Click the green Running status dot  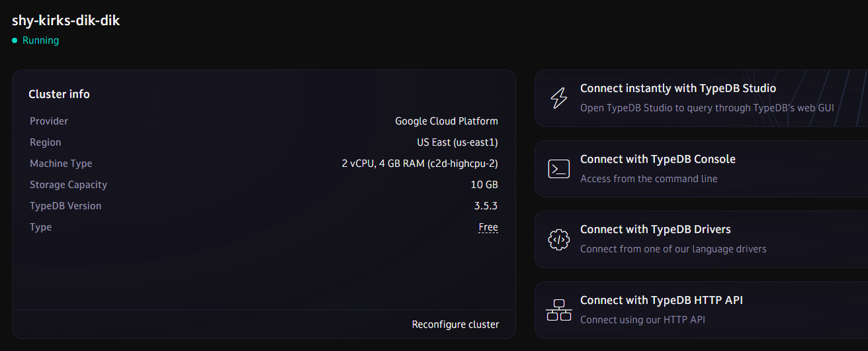[x=15, y=40]
